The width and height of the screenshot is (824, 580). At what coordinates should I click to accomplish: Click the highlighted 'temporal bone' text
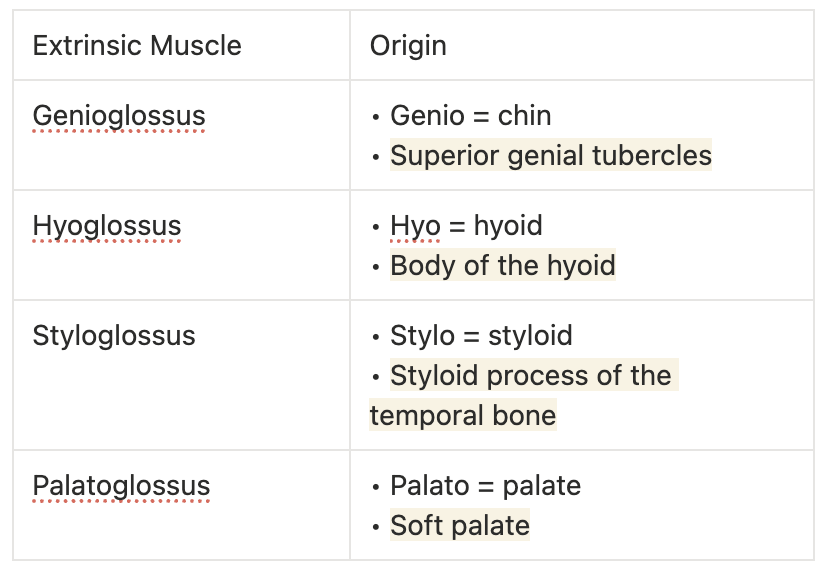[x=463, y=415]
